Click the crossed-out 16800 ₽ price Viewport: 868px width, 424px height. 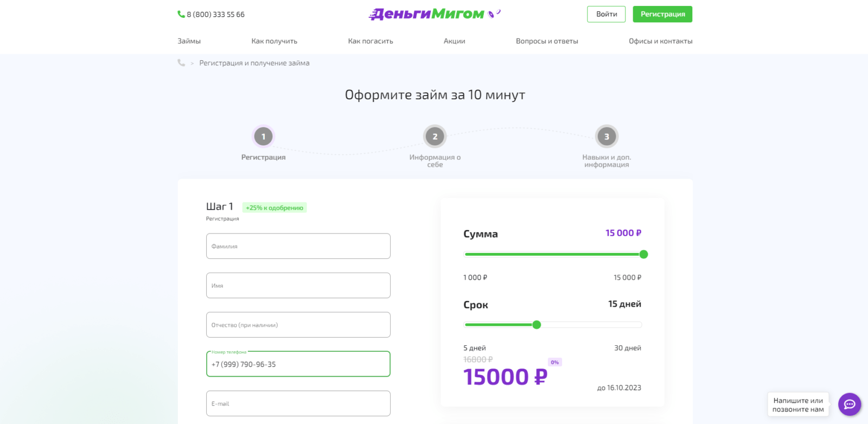click(478, 359)
